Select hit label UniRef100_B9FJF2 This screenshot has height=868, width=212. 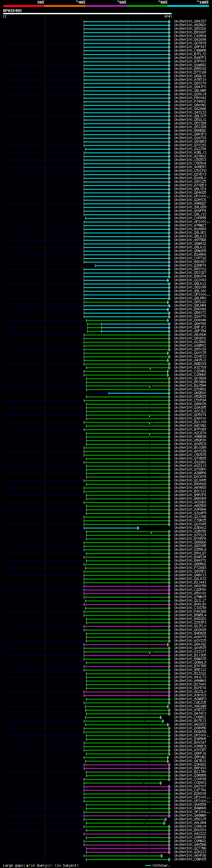pos(190,328)
